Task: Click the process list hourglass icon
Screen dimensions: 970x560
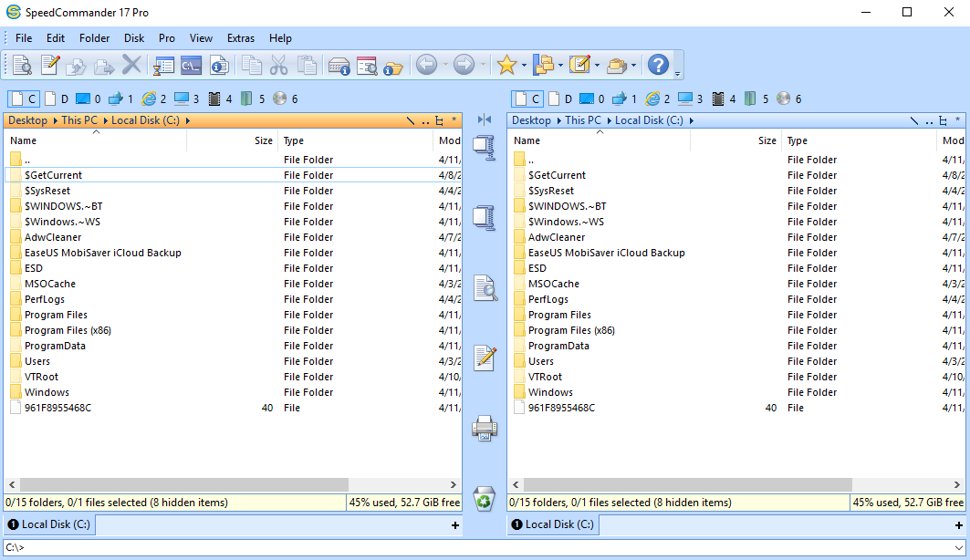Action: 163,65
